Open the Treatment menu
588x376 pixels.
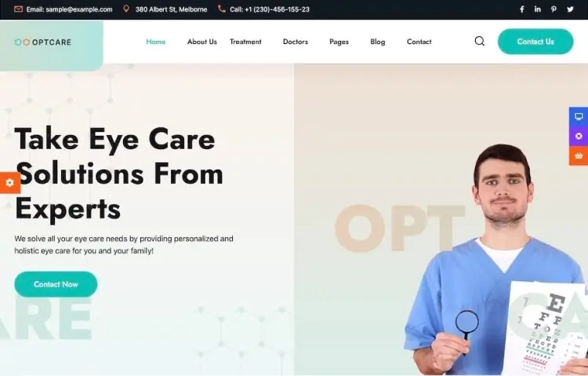tap(245, 42)
